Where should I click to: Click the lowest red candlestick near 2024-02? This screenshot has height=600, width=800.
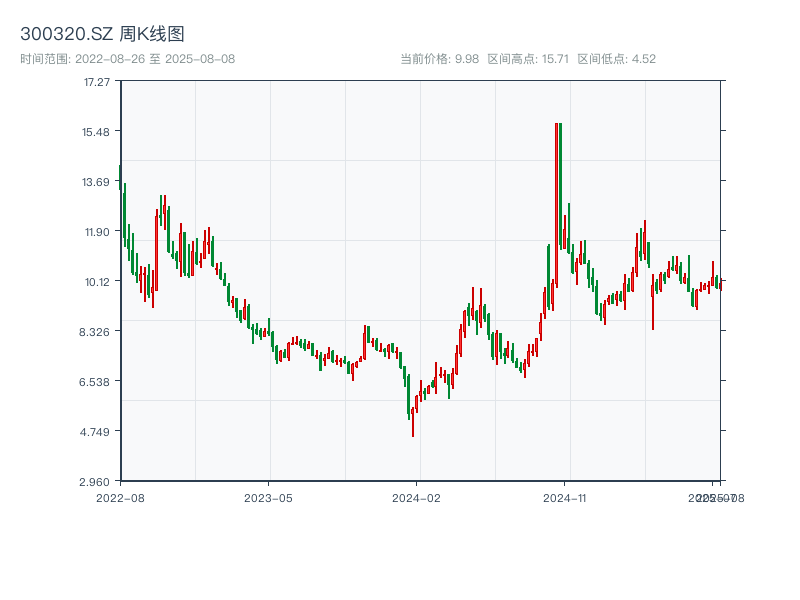[x=413, y=422]
